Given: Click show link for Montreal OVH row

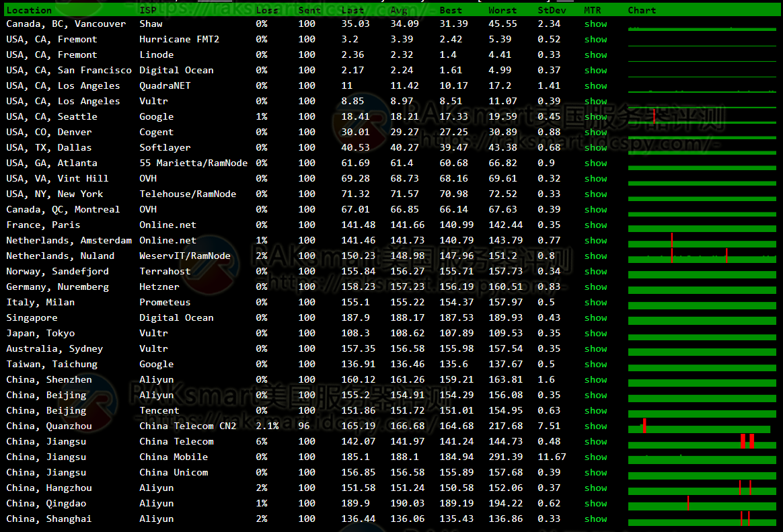Looking at the screenshot, I should (596, 210).
